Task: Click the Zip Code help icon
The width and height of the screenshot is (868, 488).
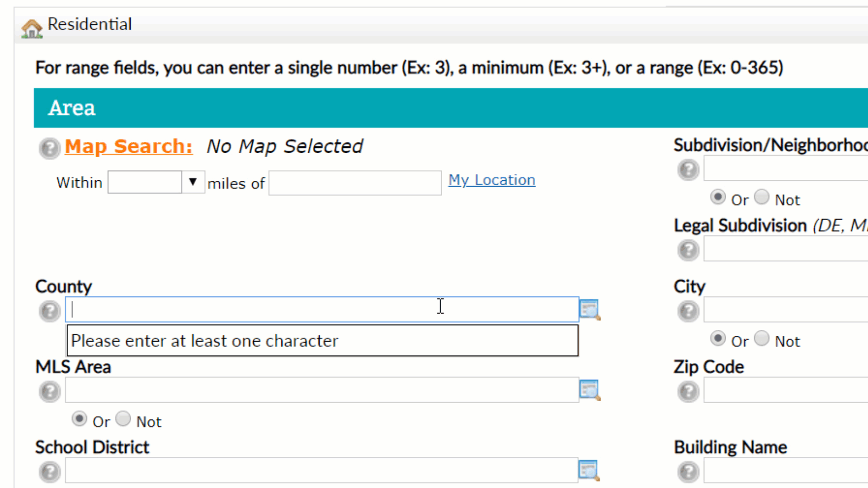Action: coord(688,391)
